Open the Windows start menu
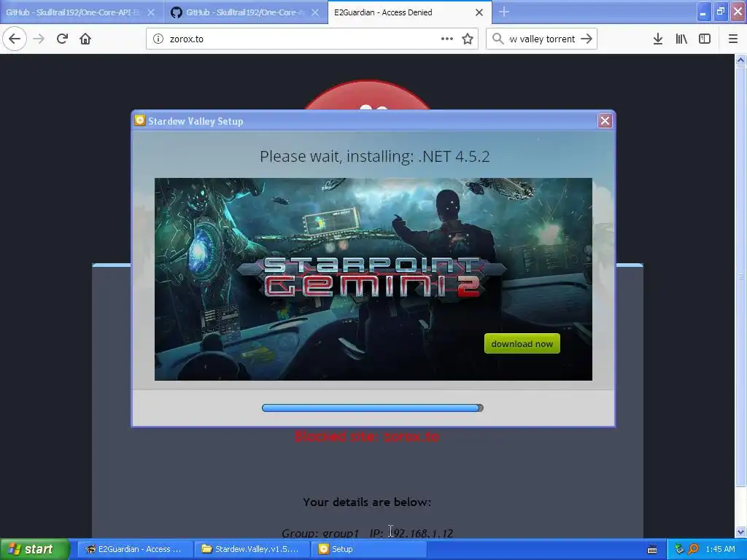This screenshot has height=560, width=747. tap(35, 550)
